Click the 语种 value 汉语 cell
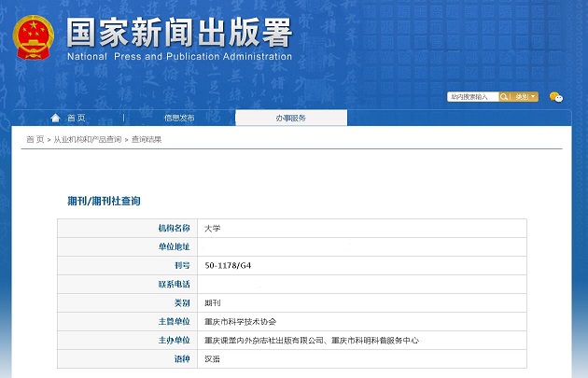The height and width of the screenshot is (378, 588). [x=212, y=358]
